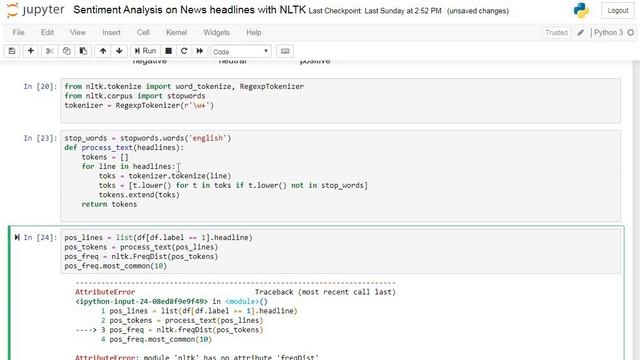
Task: Click the '(unsaved changes)' status text
Action: (478, 11)
